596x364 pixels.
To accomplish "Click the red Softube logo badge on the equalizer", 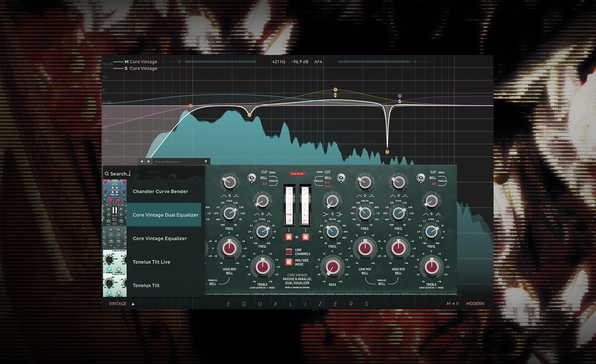I will click(x=297, y=173).
